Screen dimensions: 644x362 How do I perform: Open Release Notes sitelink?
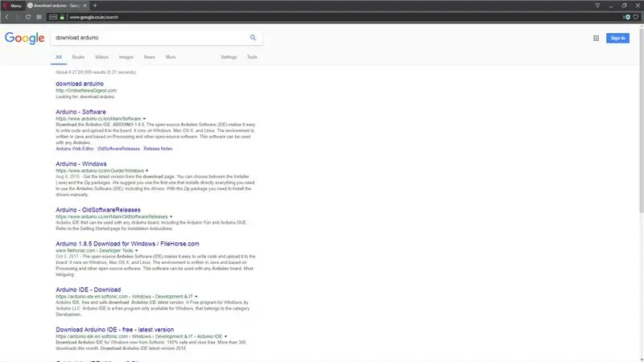point(158,149)
